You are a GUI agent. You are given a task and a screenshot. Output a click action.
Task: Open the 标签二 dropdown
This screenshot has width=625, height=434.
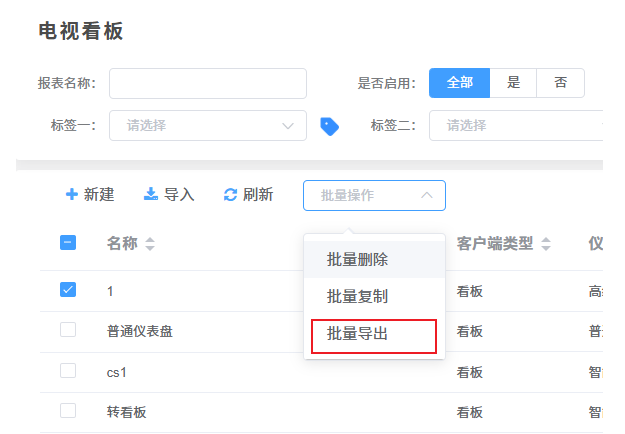[x=515, y=126]
